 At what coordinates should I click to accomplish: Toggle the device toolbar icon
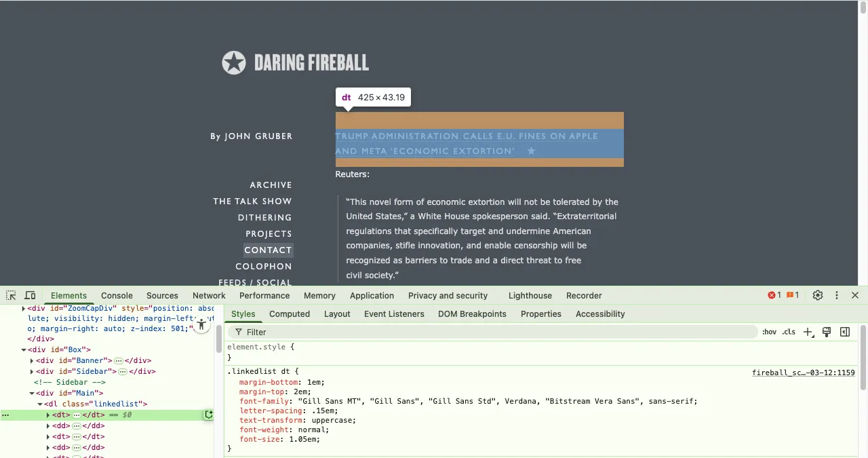30,295
